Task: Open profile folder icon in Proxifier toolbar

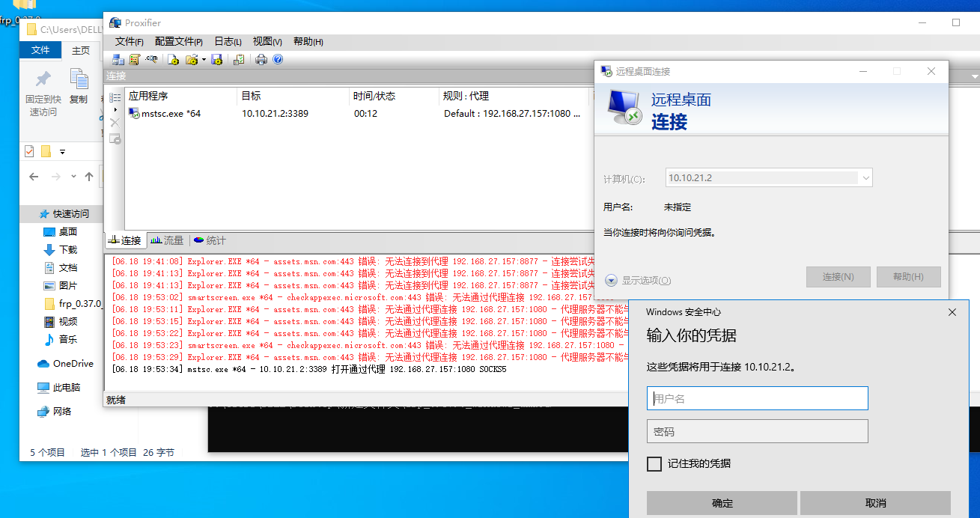Action: (192, 59)
